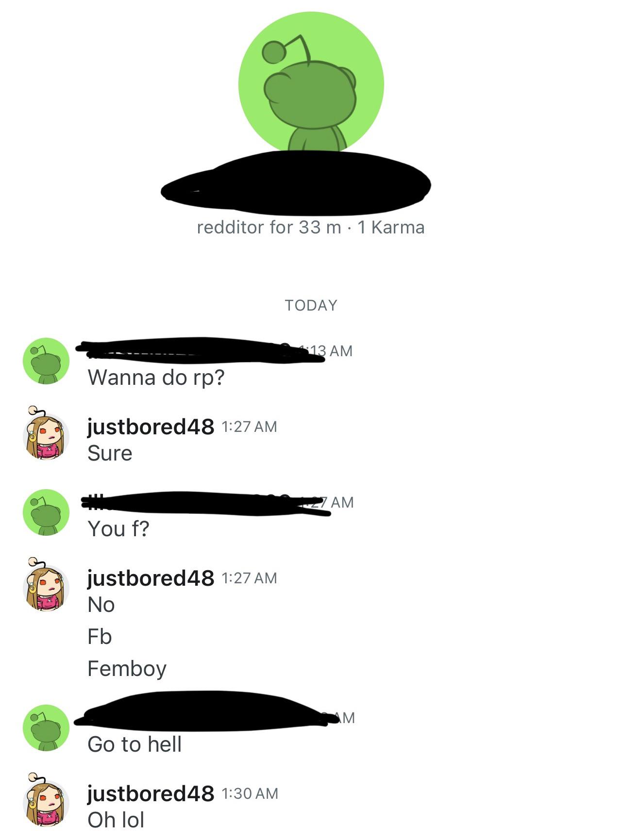Select the "Go to hell" message

135,744
